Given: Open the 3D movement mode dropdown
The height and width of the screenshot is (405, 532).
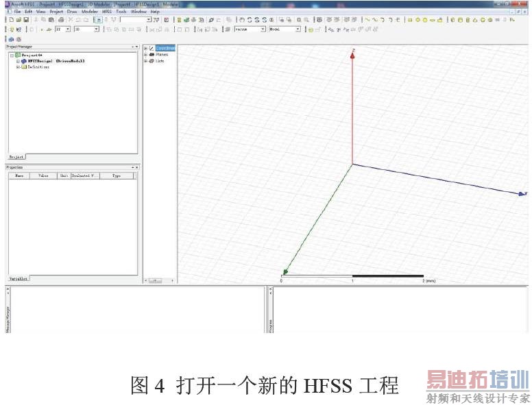Looking at the screenshot, I should click(x=97, y=29).
